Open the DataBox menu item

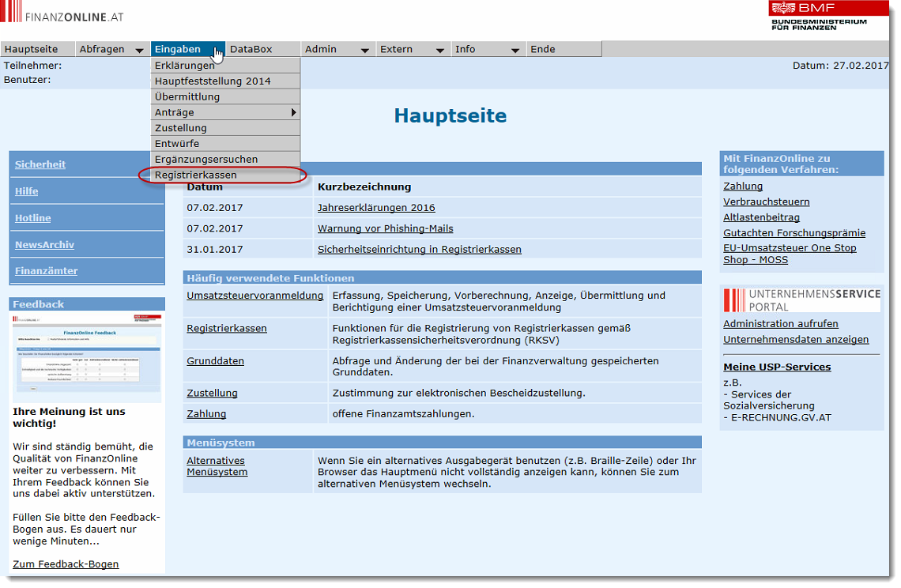click(251, 49)
